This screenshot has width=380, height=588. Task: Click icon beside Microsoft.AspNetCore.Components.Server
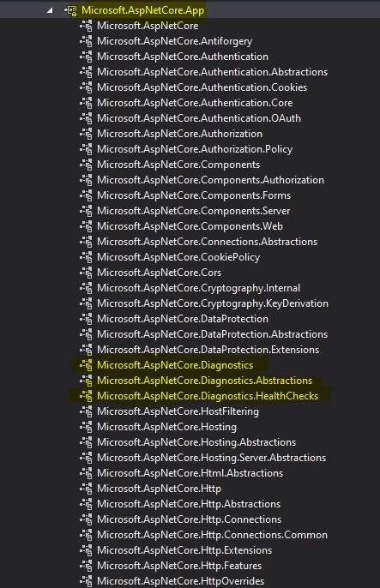click(x=86, y=211)
